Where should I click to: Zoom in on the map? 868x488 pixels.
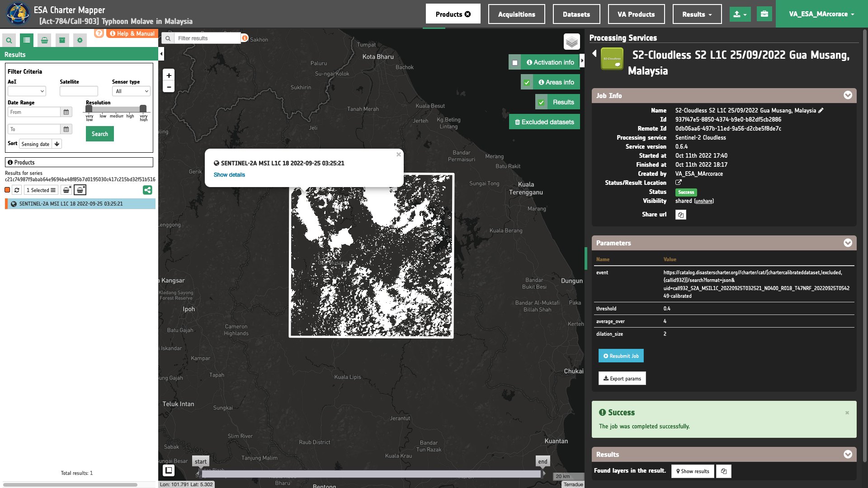pyautogui.click(x=169, y=75)
